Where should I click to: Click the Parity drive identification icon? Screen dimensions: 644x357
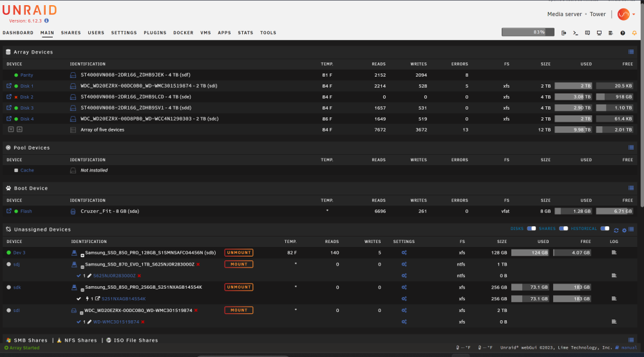point(73,75)
